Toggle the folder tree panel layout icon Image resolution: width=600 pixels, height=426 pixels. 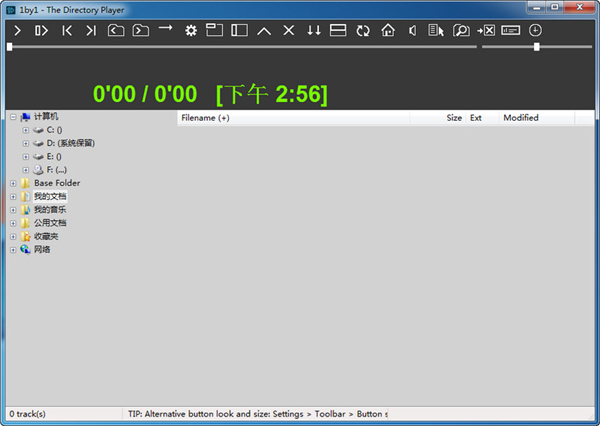coord(239,31)
